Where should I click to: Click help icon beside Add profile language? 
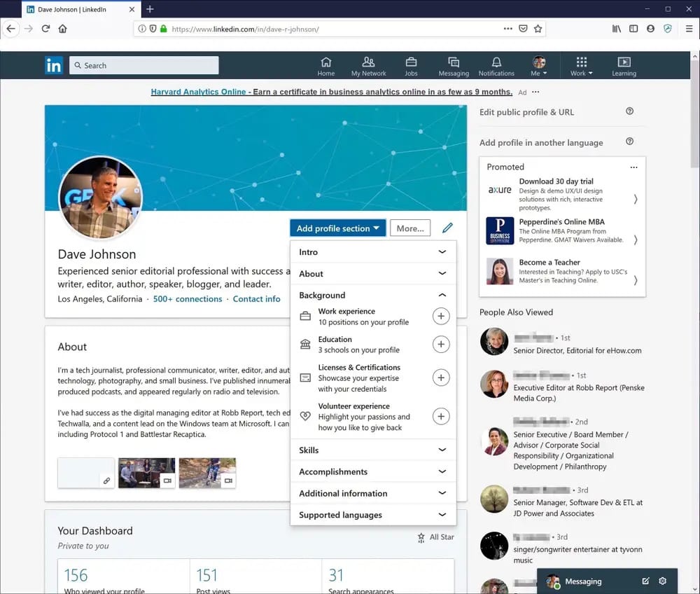[629, 141]
